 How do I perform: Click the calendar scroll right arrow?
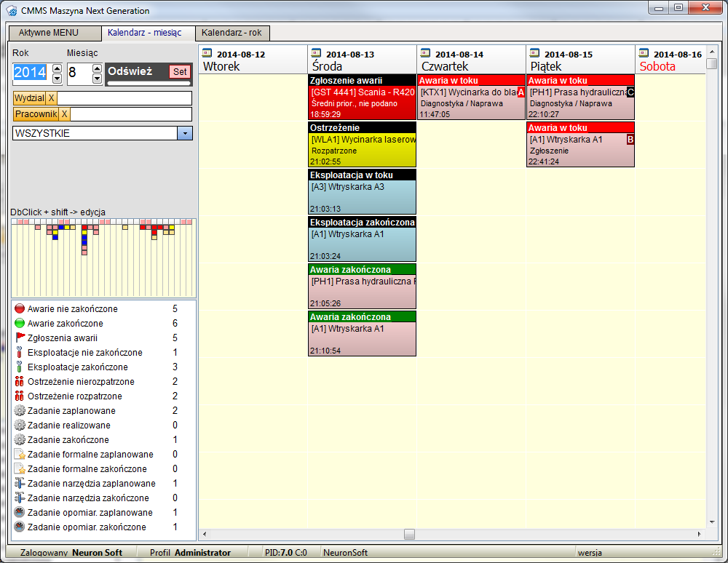(x=699, y=534)
